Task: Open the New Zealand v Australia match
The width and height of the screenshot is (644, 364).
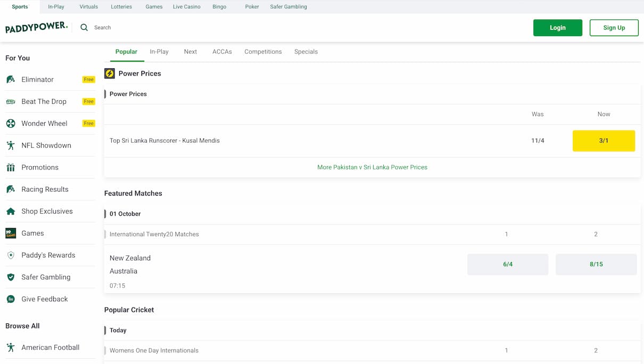Action: [x=130, y=264]
